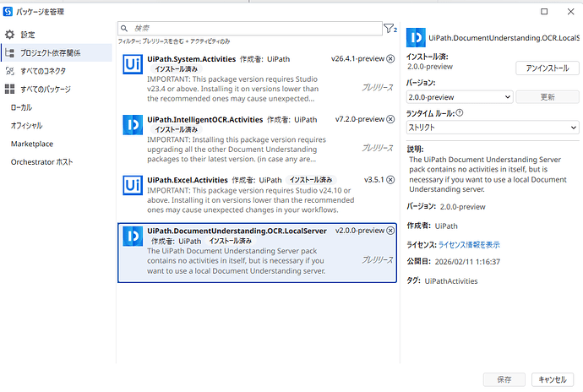Open the ローカル package source

[x=22, y=107]
